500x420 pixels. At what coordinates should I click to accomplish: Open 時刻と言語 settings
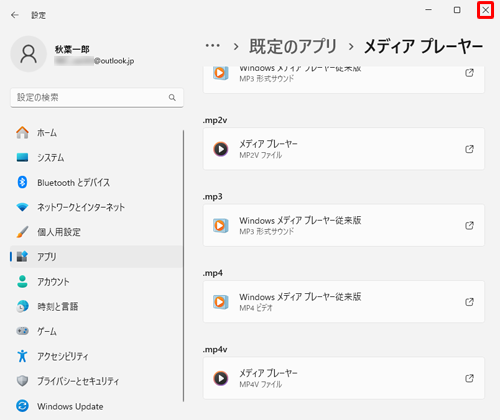[96, 306]
